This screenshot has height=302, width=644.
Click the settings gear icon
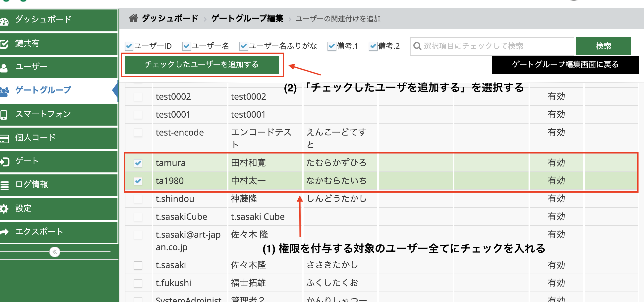coord(4,209)
